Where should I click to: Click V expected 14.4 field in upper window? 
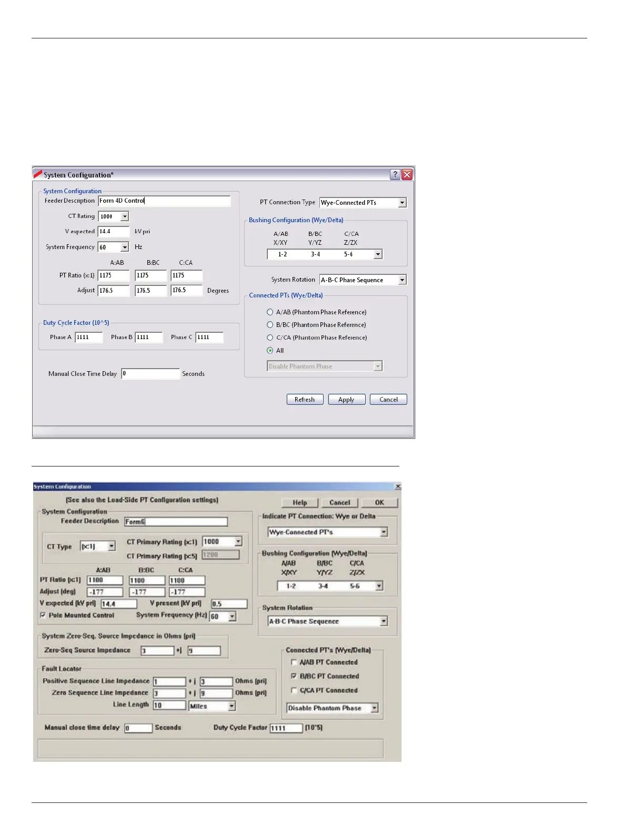pyautogui.click(x=114, y=232)
